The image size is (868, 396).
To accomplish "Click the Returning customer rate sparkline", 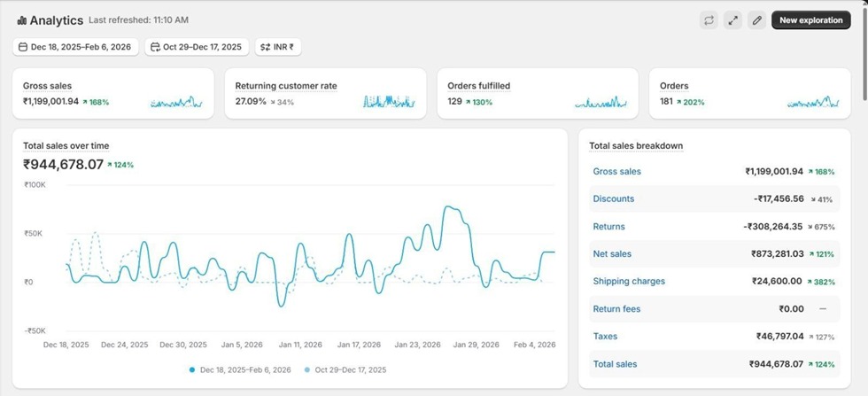I will [x=389, y=102].
